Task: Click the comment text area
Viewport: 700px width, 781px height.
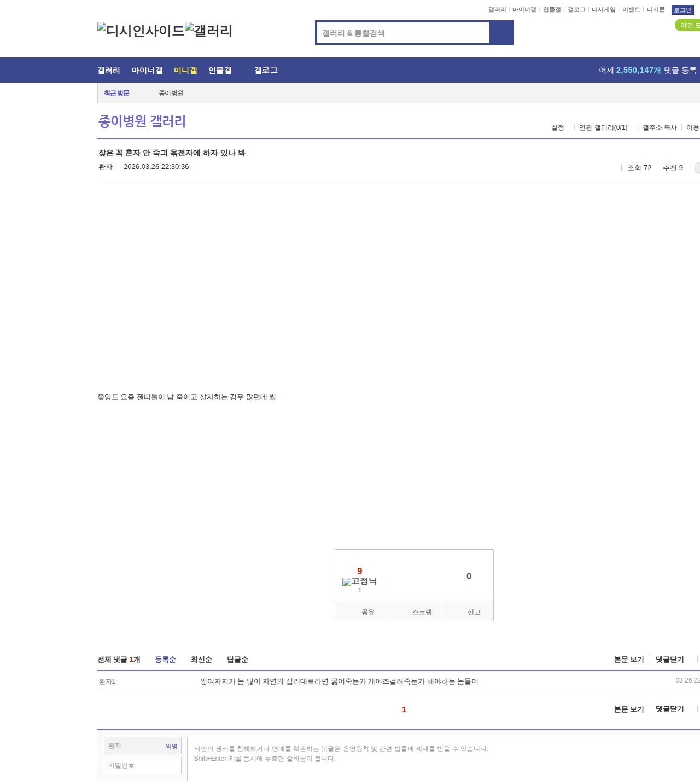Action: coord(444,759)
